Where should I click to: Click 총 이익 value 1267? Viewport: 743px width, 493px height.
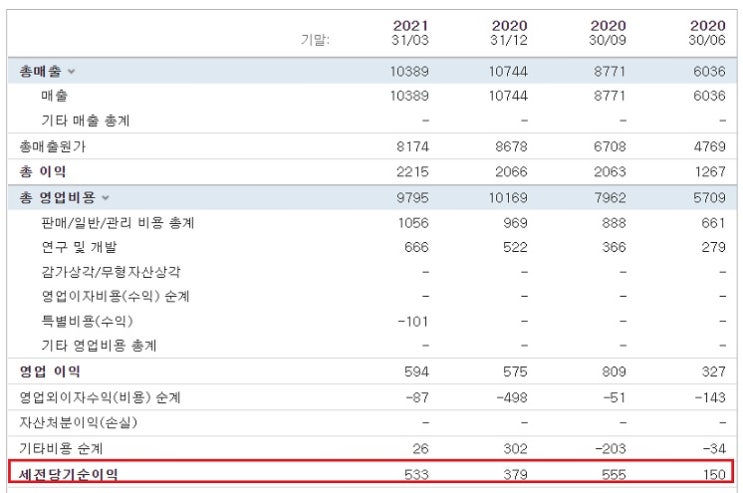coord(710,172)
